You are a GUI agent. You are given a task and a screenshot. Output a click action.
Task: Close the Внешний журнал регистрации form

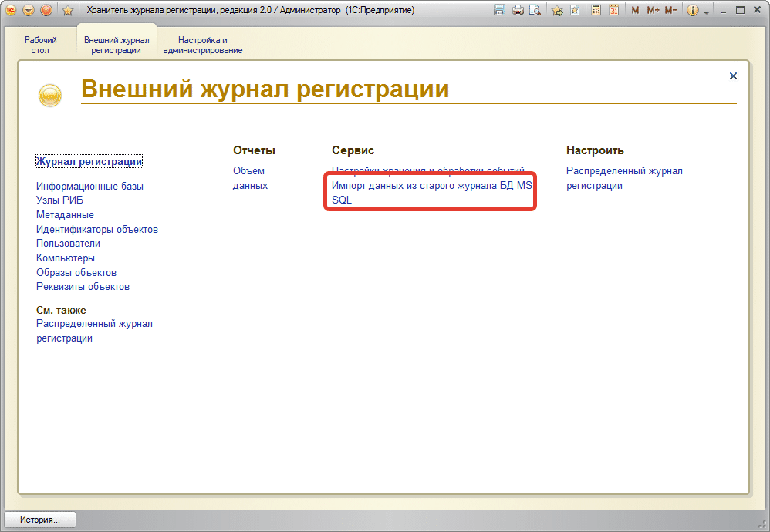tap(732, 76)
